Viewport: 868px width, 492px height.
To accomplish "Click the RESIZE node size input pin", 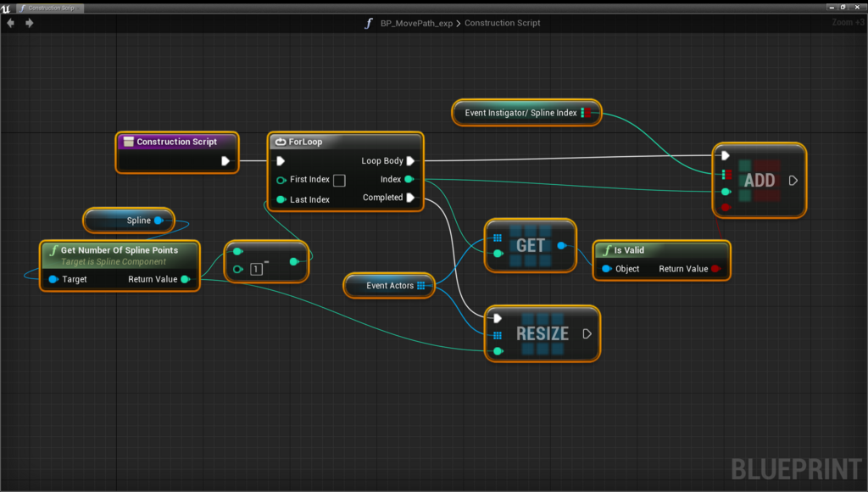I will click(498, 350).
